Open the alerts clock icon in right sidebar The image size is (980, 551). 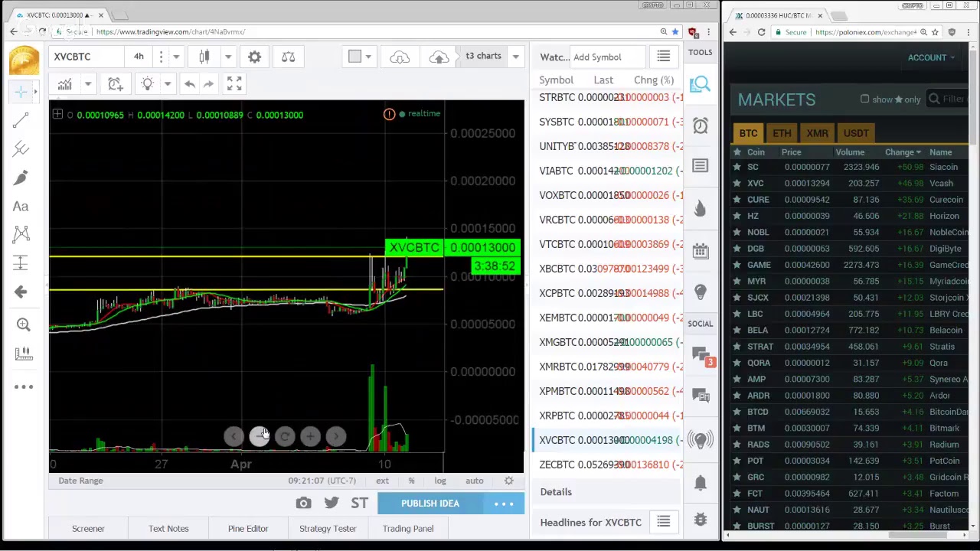(700, 126)
